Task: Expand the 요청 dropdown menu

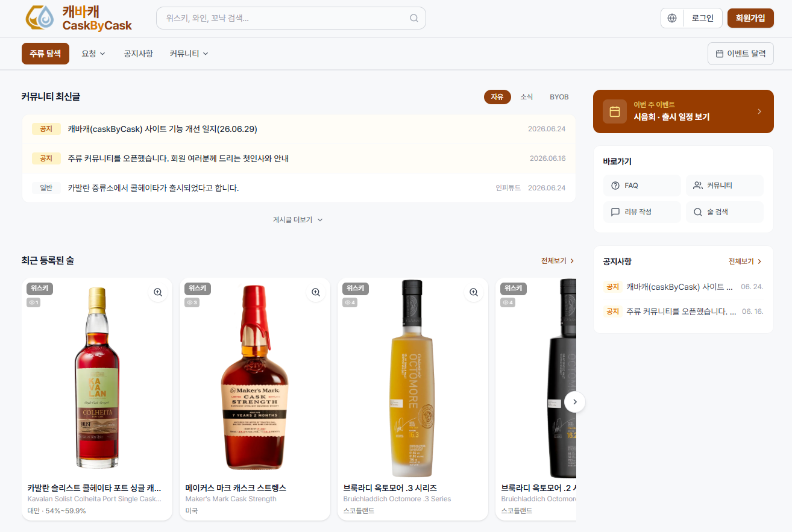Action: 93,54
